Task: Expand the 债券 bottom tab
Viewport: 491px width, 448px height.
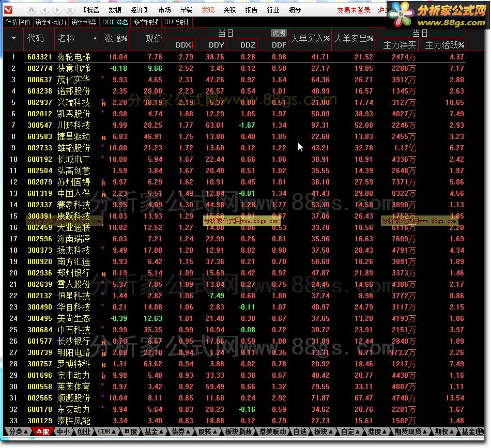Action: tap(181, 431)
